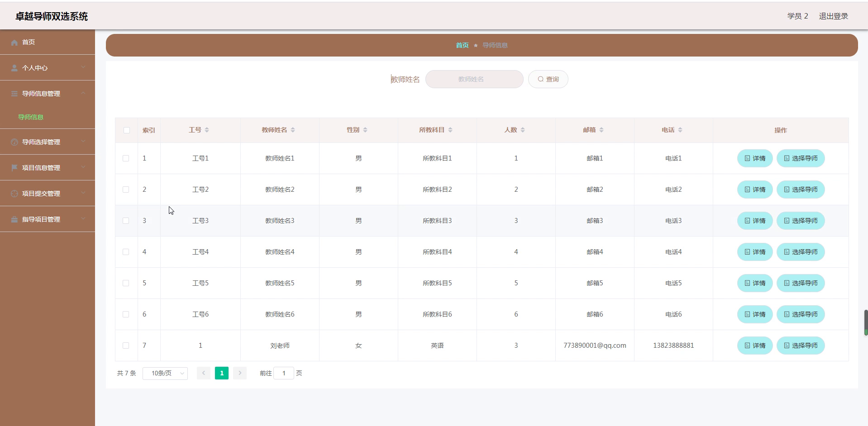Click the home icon beside 首页
868x426 pixels.
[14, 42]
